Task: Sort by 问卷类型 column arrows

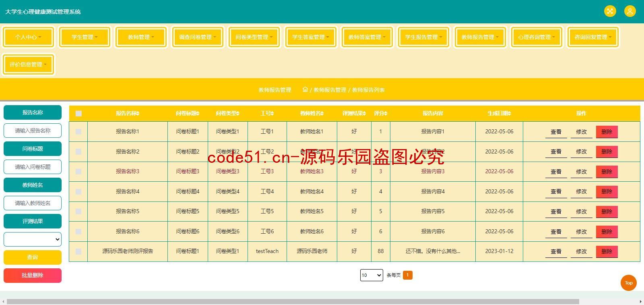Action: click(x=237, y=114)
